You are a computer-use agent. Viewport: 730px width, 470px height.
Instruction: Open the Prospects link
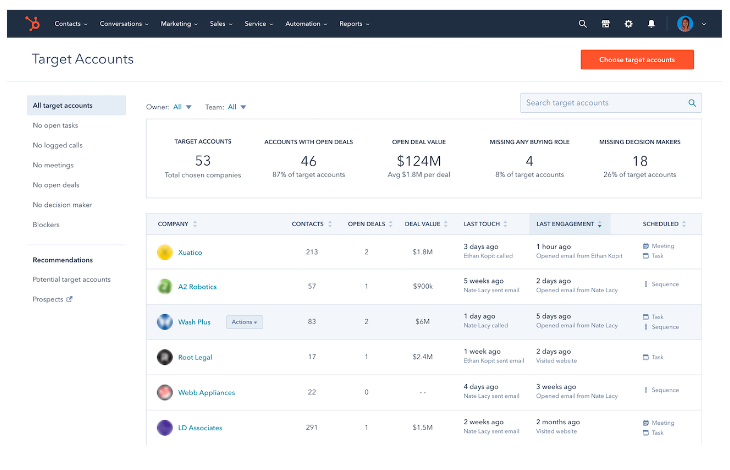pos(48,299)
